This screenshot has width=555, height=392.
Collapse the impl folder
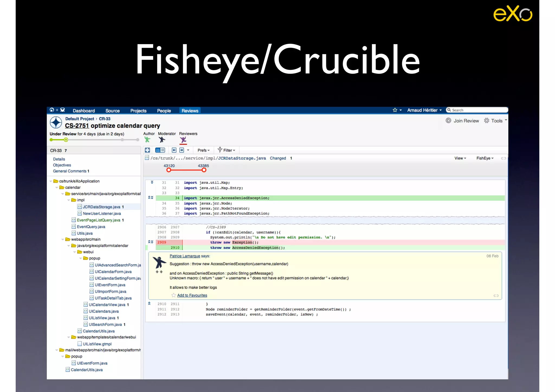pos(69,200)
